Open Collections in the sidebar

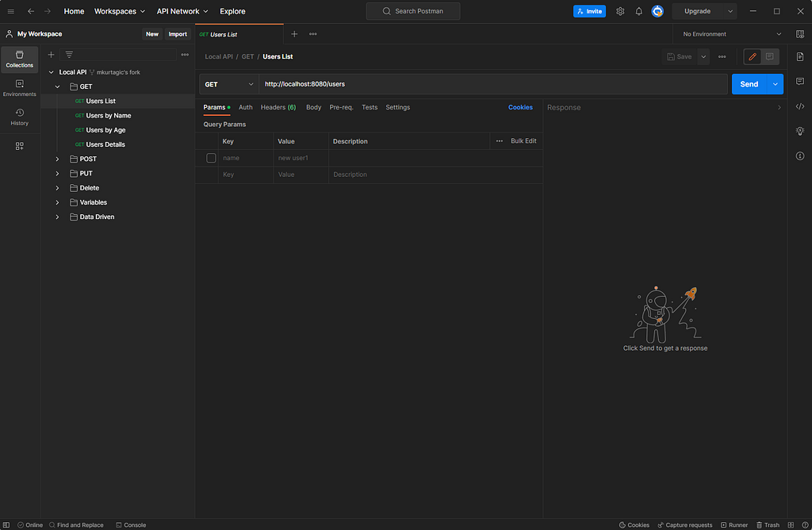[20, 59]
